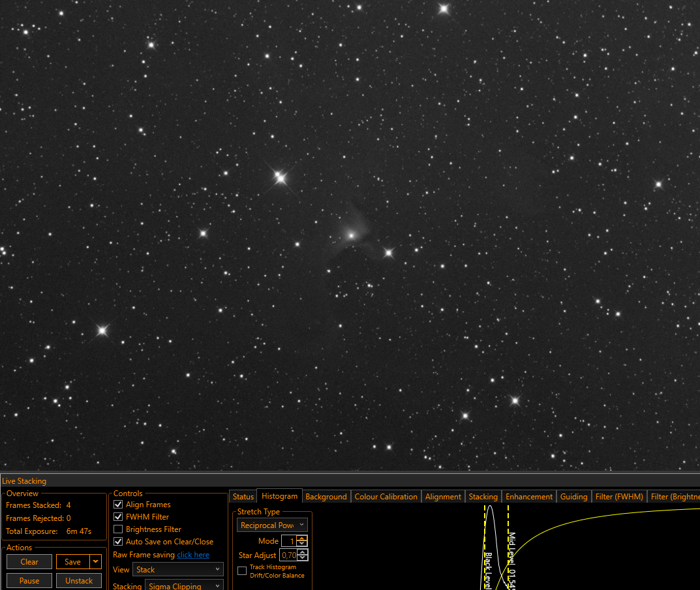Decrease Star Adjust with down arrow
The image size is (700, 590).
tap(303, 558)
